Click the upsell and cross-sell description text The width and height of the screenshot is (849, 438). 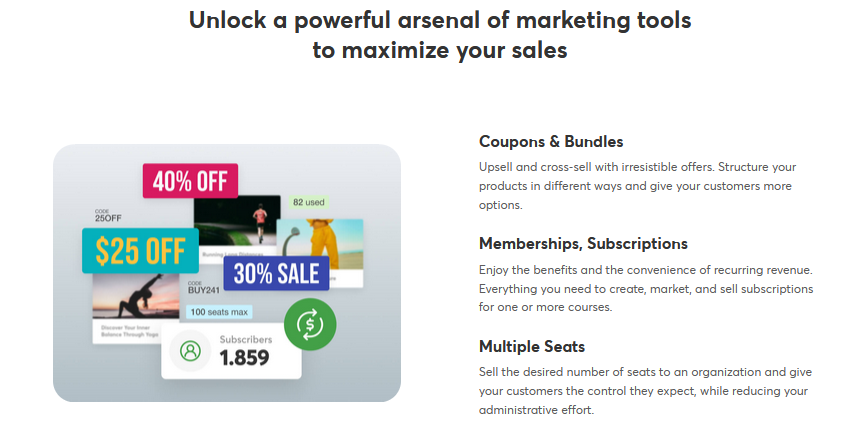click(x=637, y=186)
